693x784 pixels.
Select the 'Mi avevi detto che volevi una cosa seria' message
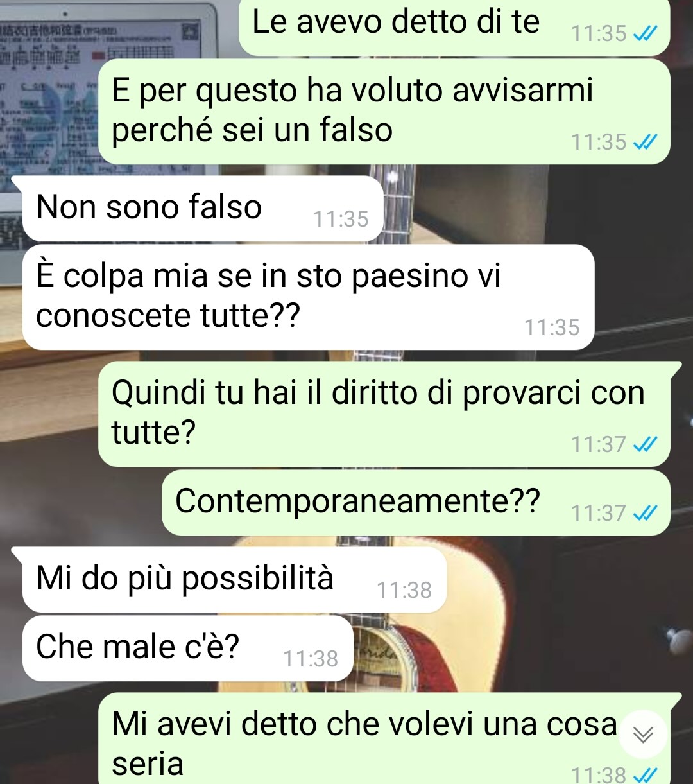coord(384,738)
